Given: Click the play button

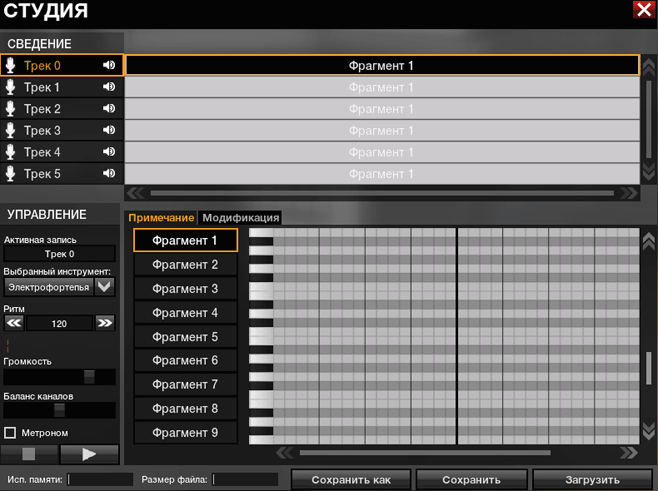Looking at the screenshot, I should tap(89, 454).
